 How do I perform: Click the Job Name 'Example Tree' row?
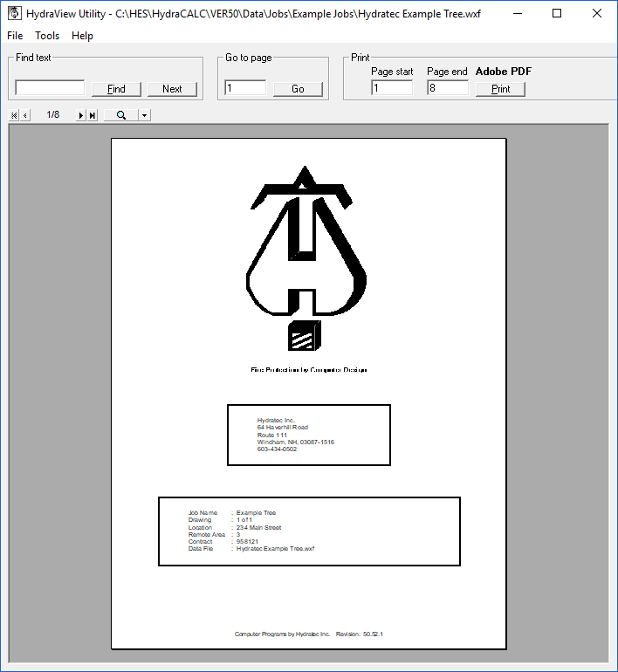click(232, 512)
